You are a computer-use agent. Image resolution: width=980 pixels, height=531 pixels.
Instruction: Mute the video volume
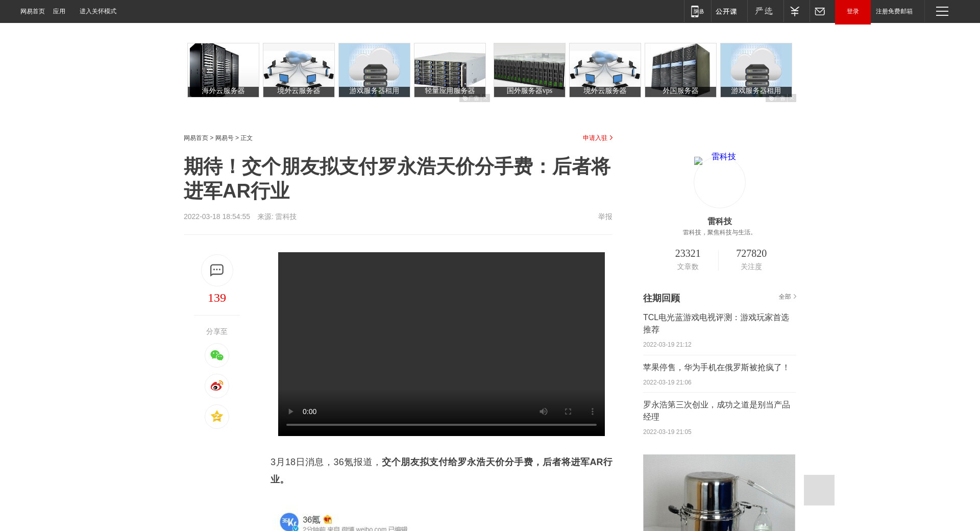pyautogui.click(x=544, y=412)
